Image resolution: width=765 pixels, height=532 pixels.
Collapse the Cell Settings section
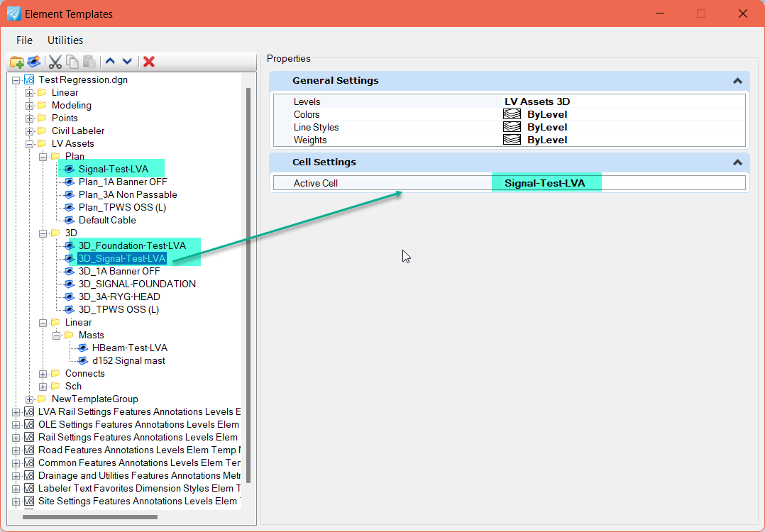[737, 162]
